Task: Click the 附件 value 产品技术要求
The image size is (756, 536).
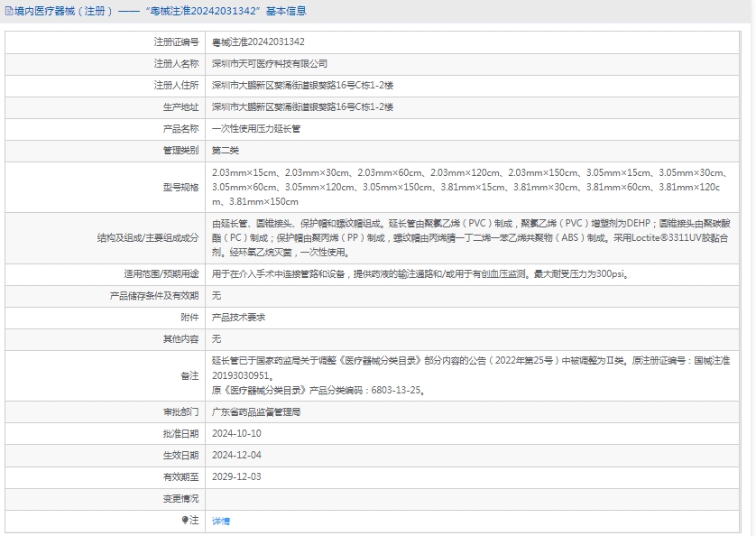Action: tap(238, 318)
